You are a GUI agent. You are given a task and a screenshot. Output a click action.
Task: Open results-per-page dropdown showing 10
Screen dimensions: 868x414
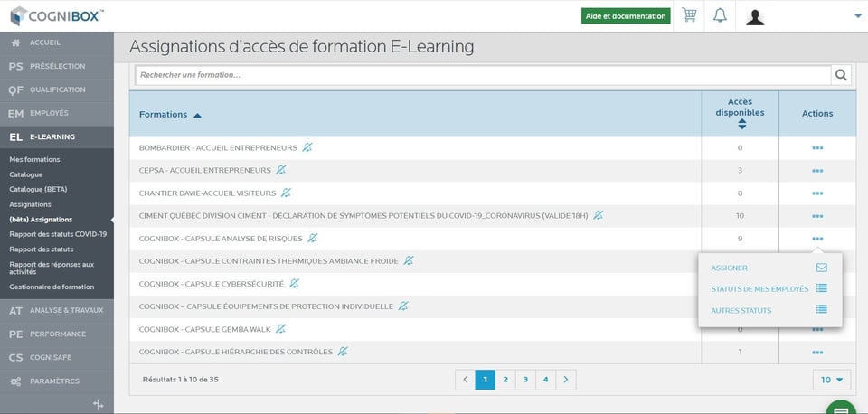tap(832, 380)
